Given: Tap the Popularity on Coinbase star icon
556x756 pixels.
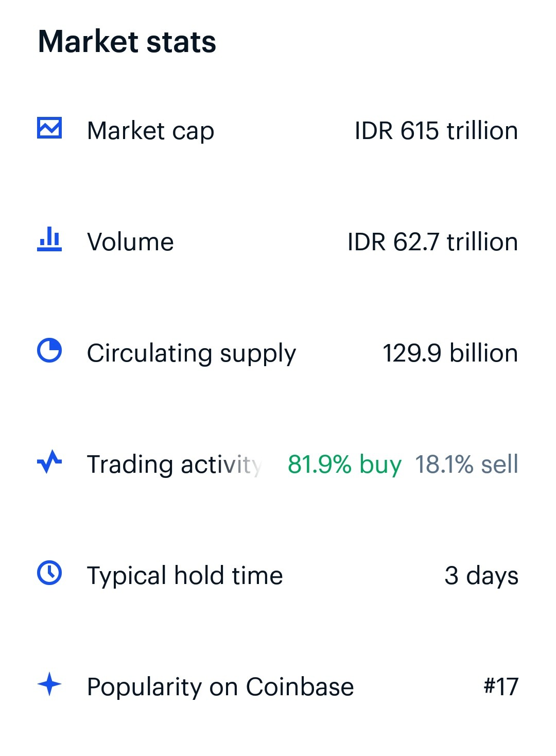Looking at the screenshot, I should click(x=49, y=684).
